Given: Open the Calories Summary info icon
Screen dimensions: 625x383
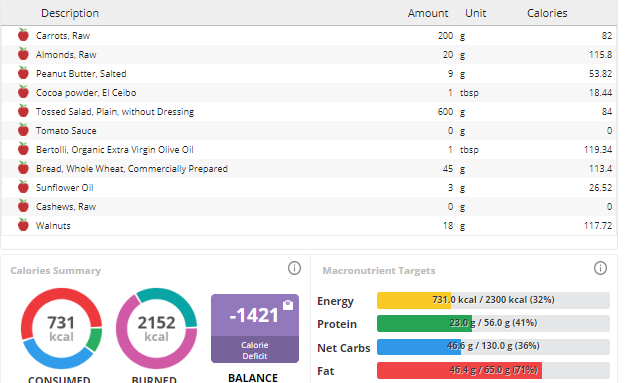Looking at the screenshot, I should coord(294,268).
